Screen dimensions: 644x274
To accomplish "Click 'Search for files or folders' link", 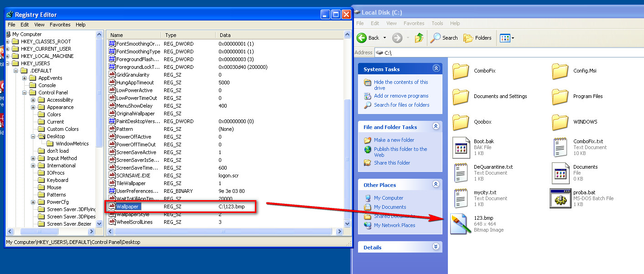I will click(401, 105).
